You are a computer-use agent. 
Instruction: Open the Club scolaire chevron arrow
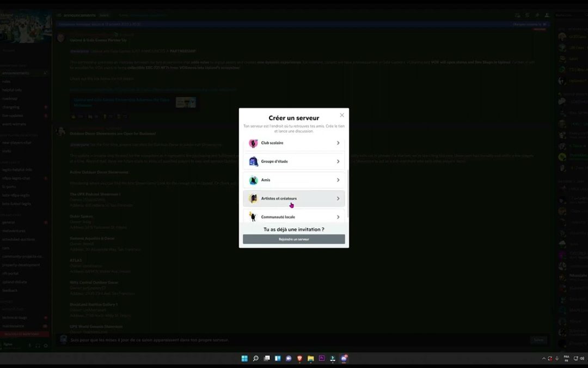(338, 143)
